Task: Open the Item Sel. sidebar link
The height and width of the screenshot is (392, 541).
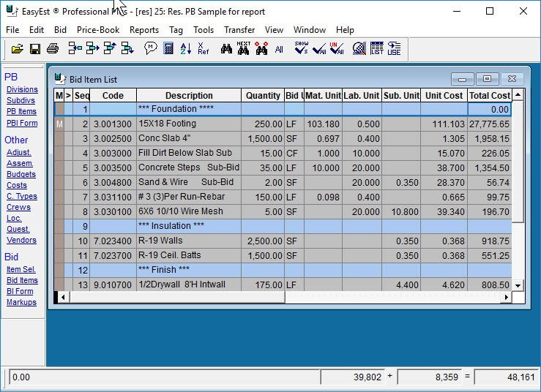Action: [x=21, y=269]
